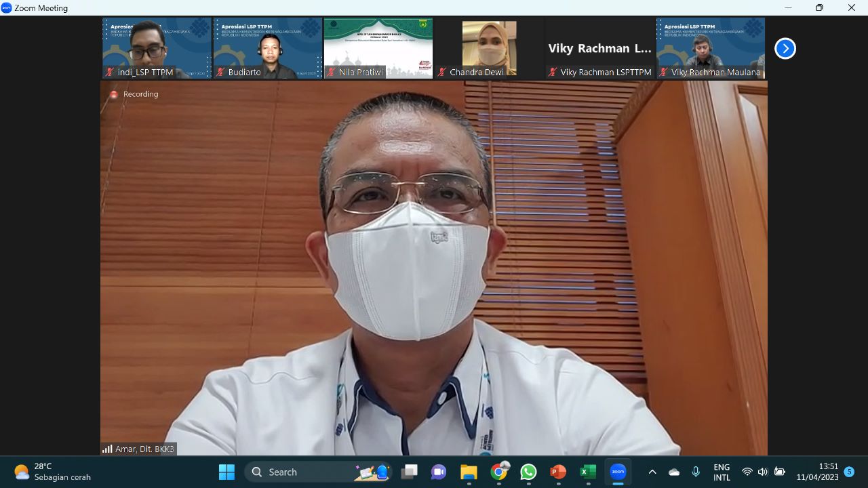Viewport: 868px width, 488px height.
Task: Expand the hidden system tray icons
Action: tap(652, 472)
